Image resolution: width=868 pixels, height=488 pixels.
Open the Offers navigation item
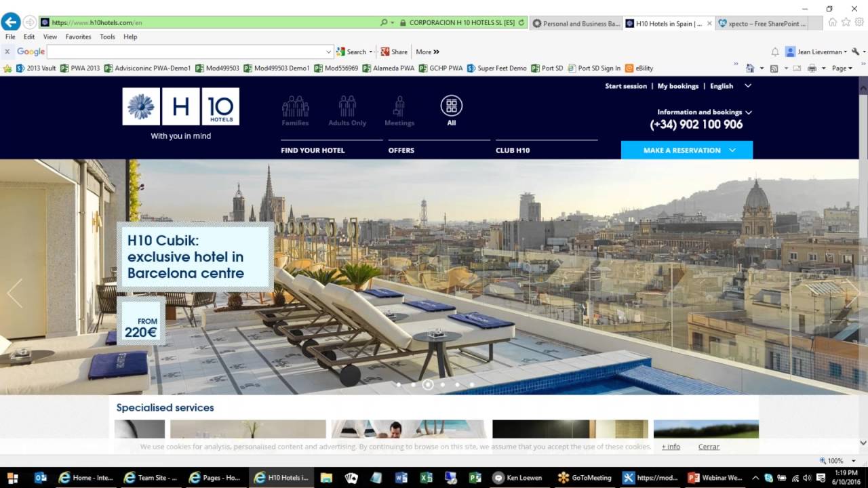401,150
